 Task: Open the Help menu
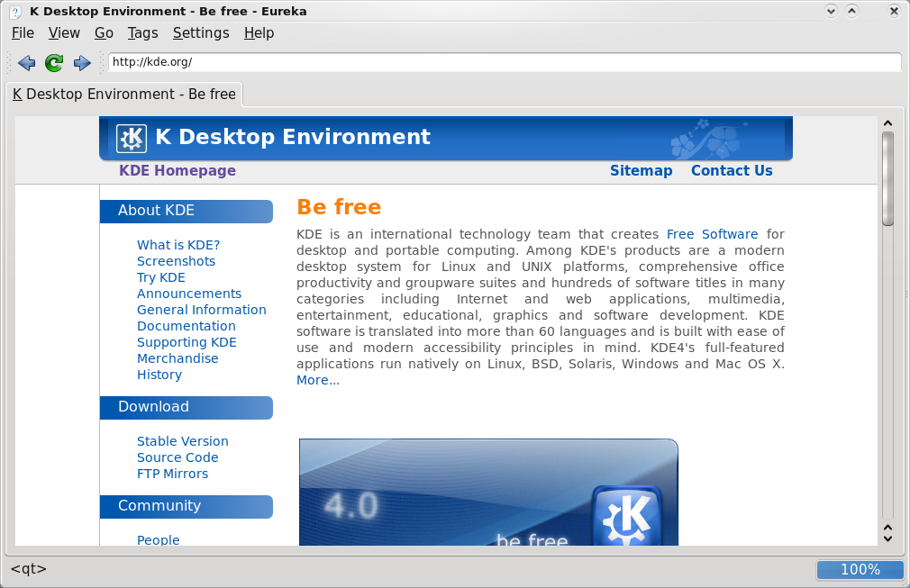click(259, 33)
